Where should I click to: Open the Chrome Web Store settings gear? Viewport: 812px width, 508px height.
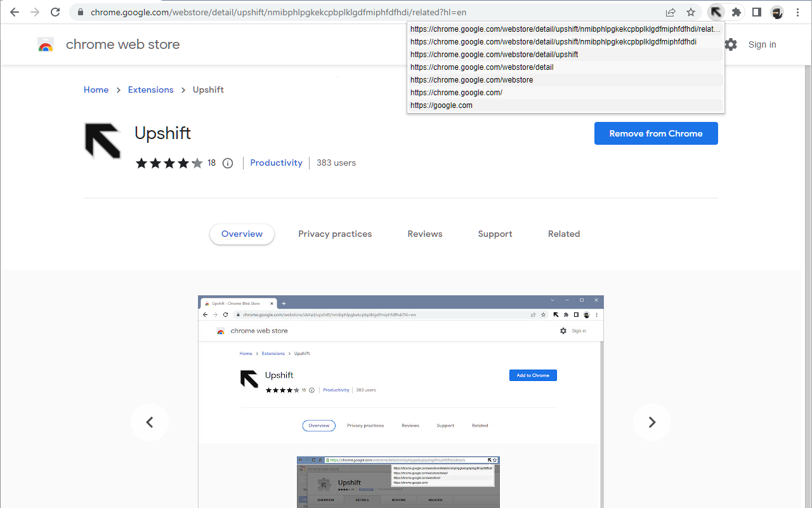tap(731, 44)
